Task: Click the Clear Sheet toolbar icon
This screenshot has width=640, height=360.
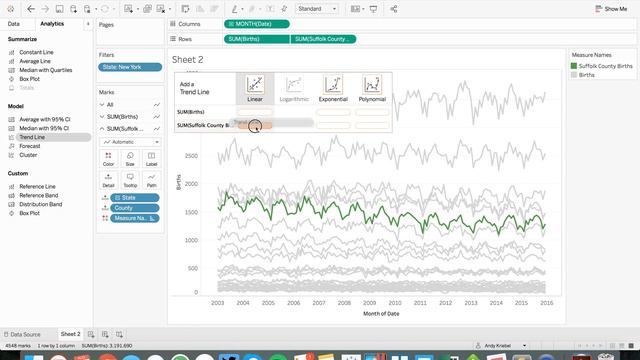Action: point(161,9)
